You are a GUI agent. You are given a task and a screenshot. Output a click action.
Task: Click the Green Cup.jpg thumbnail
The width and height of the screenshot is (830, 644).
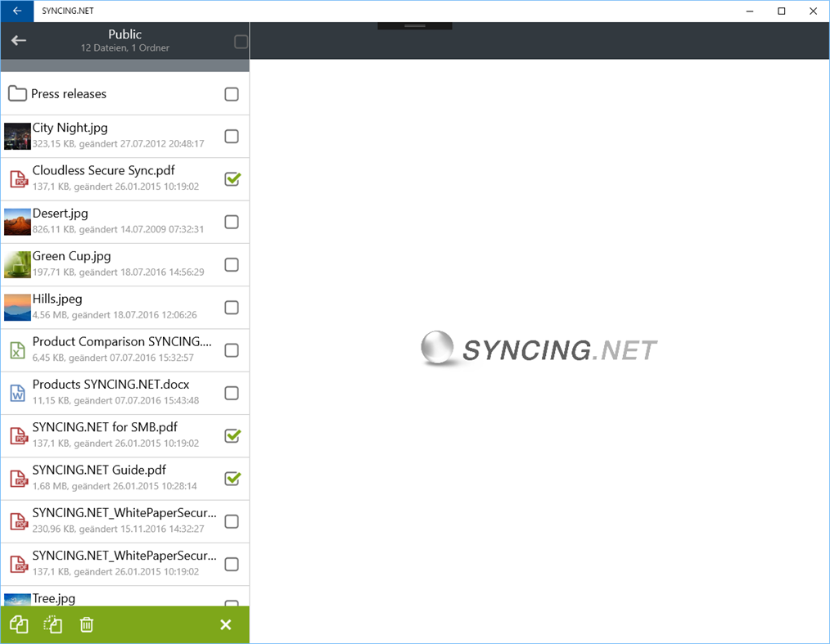click(x=16, y=263)
